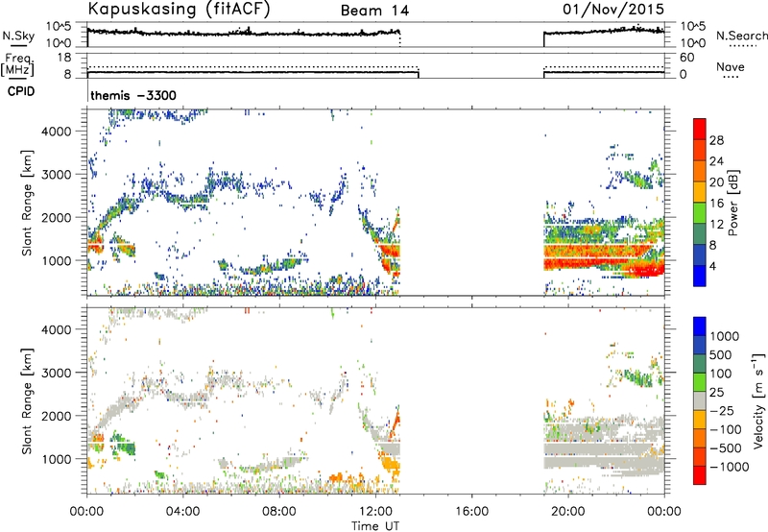Click the 16 value on Power color bar
The image size is (768, 532).
pyautogui.click(x=716, y=204)
